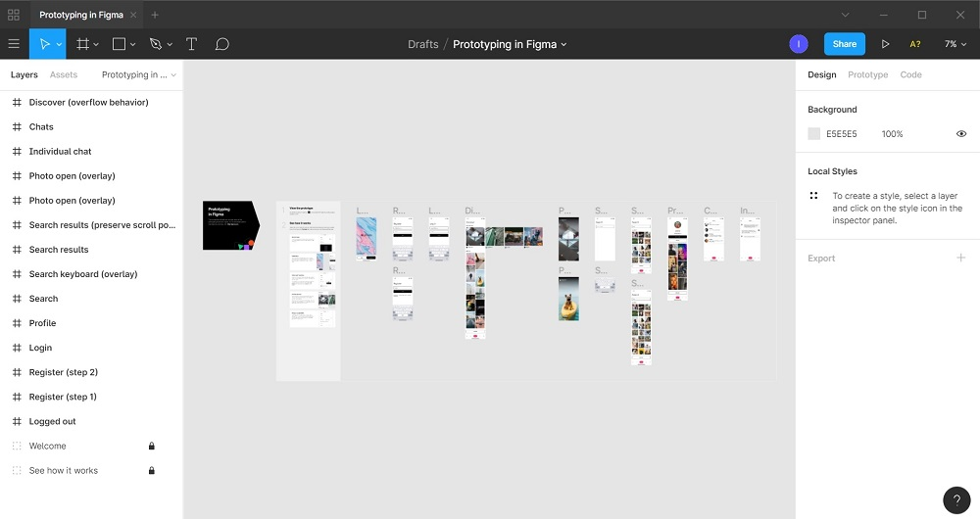980x519 pixels.
Task: Switch to the Design tab
Action: coord(822,75)
